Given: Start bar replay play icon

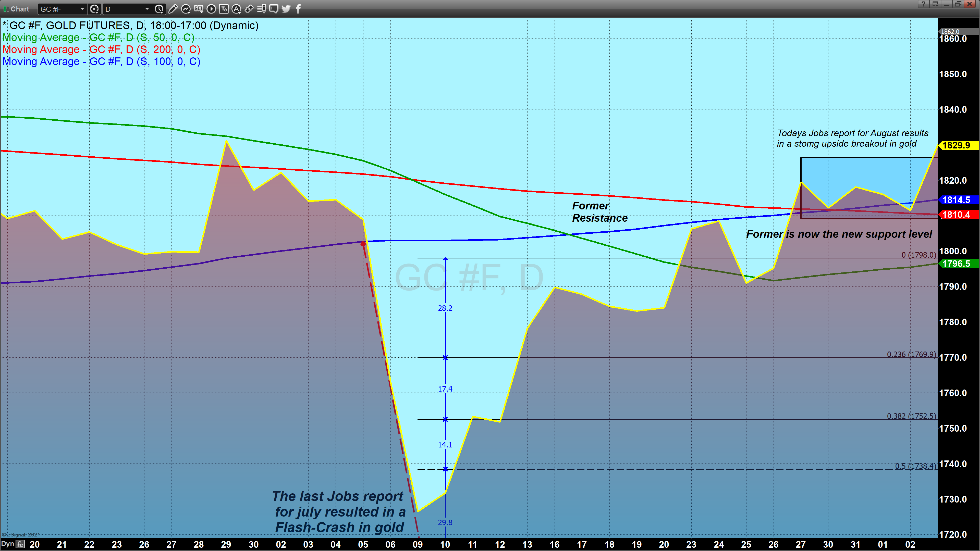Looking at the screenshot, I should tap(211, 9).
